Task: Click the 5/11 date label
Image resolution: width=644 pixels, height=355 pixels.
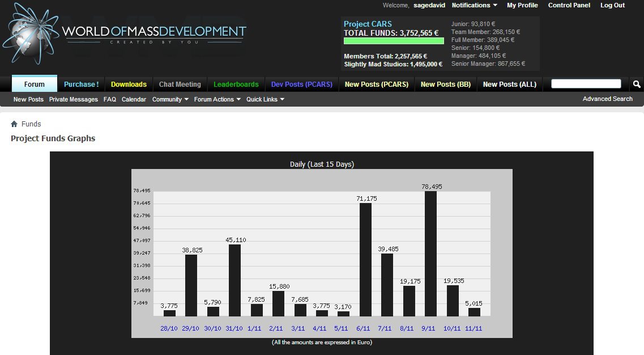Action: pyautogui.click(x=342, y=328)
